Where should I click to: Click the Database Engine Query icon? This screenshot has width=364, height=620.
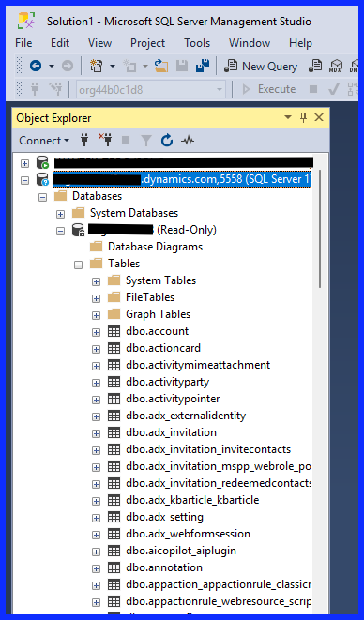315,66
